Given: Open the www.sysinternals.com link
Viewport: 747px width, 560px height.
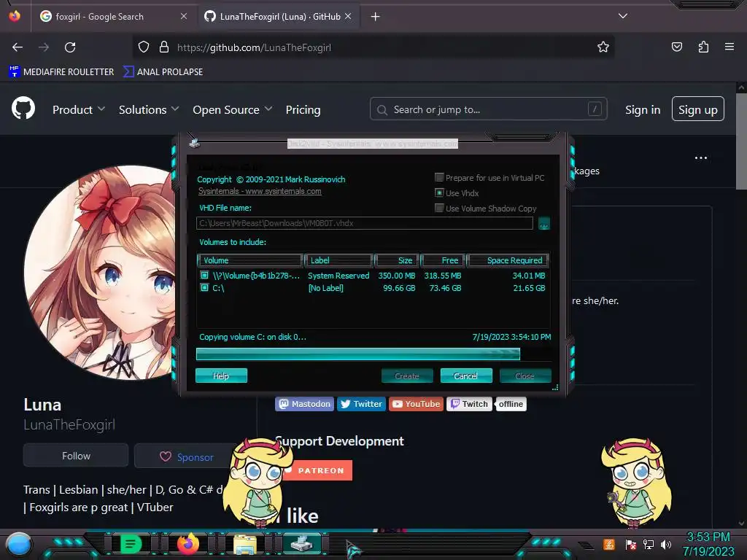Looking at the screenshot, I should pyautogui.click(x=260, y=191).
